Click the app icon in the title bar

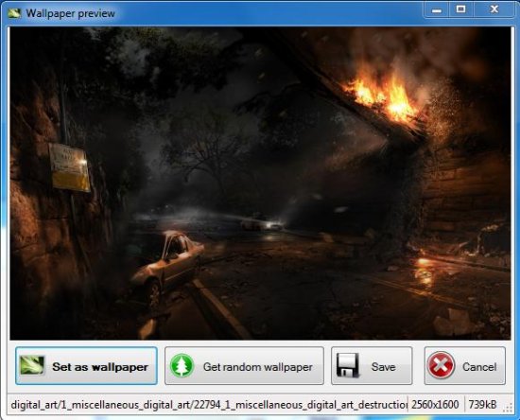tap(14, 13)
